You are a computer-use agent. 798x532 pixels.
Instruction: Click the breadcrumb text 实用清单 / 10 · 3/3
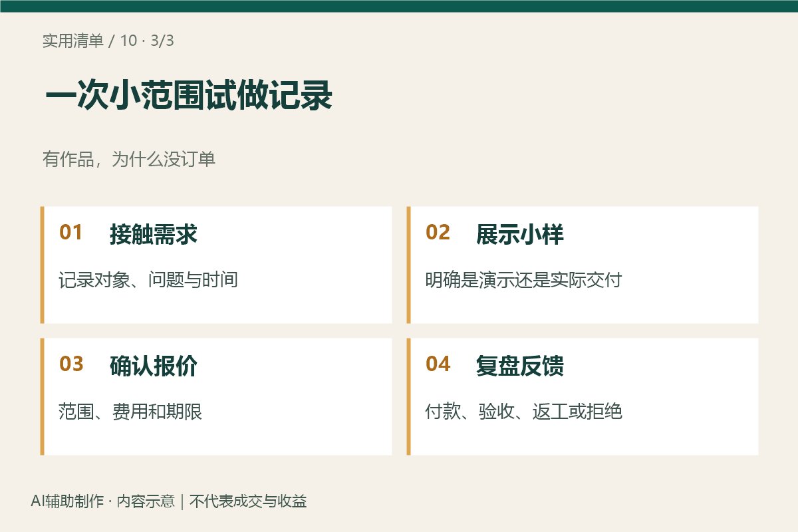tap(108, 41)
